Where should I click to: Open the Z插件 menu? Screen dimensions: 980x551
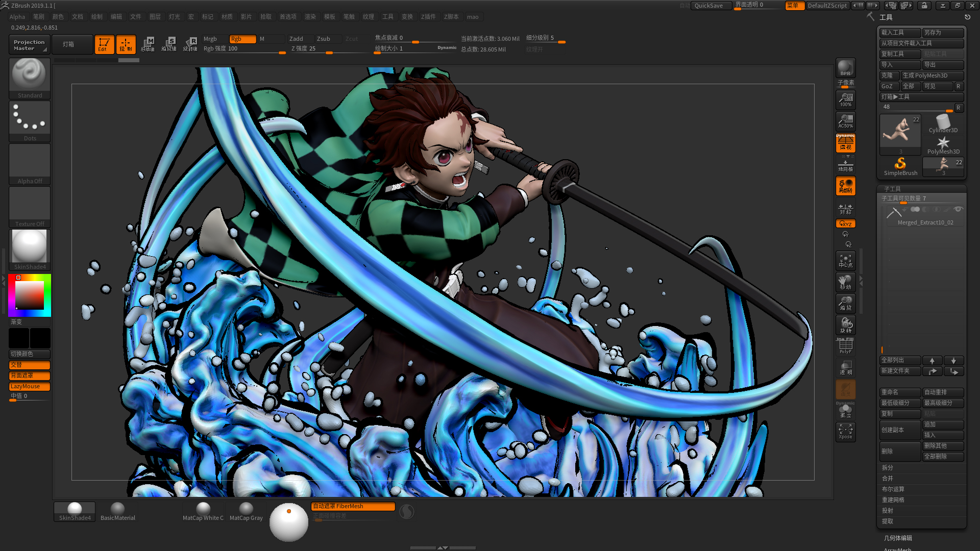(428, 17)
